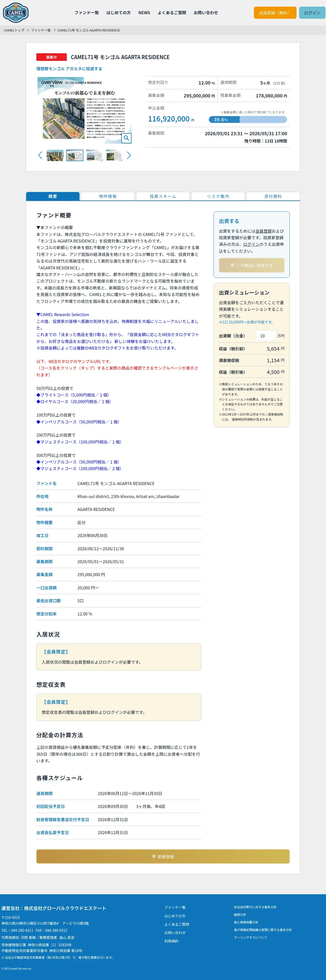Open クーリングオフについて in the footer
The width and height of the screenshot is (326, 980).
coord(251,937)
